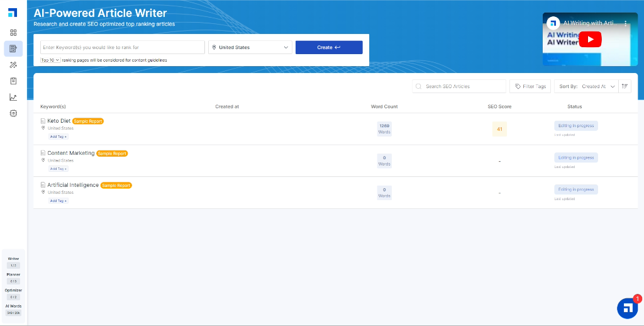
Task: Toggle the sort order direction icon
Action: pos(625,86)
